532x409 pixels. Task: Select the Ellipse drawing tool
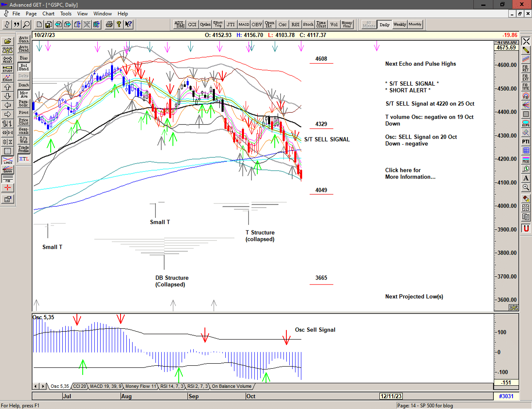click(x=526, y=124)
